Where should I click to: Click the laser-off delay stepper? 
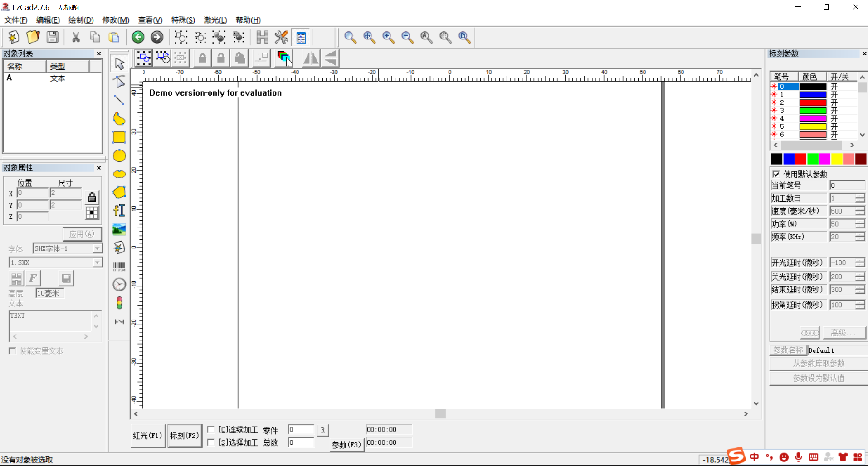coord(860,277)
